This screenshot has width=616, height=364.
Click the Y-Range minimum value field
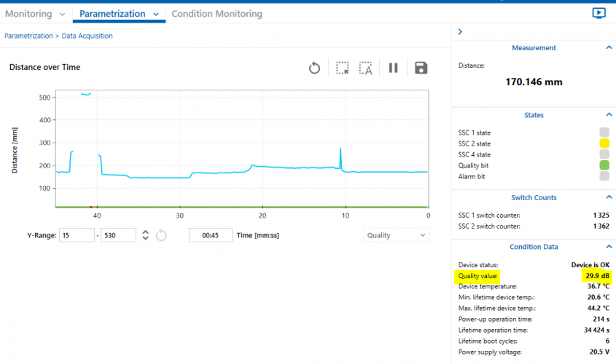[77, 235]
